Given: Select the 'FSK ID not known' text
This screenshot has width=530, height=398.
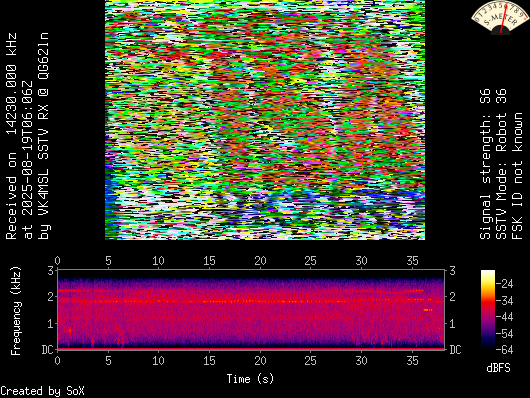Looking at the screenshot, I should 517,176.
